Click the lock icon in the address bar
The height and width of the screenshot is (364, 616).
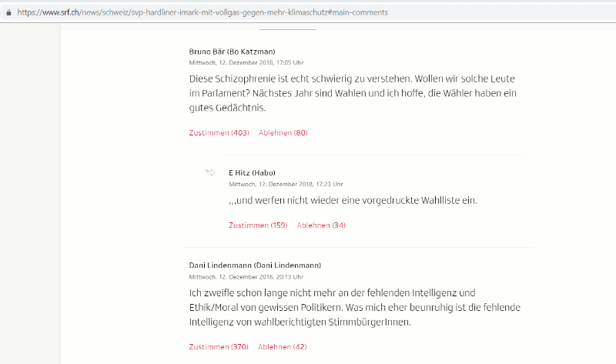point(8,13)
